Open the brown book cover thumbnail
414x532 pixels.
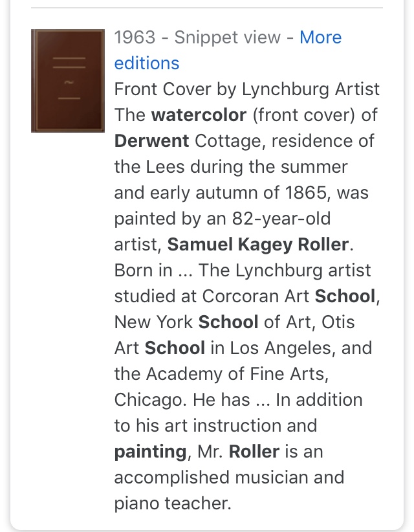click(67, 80)
